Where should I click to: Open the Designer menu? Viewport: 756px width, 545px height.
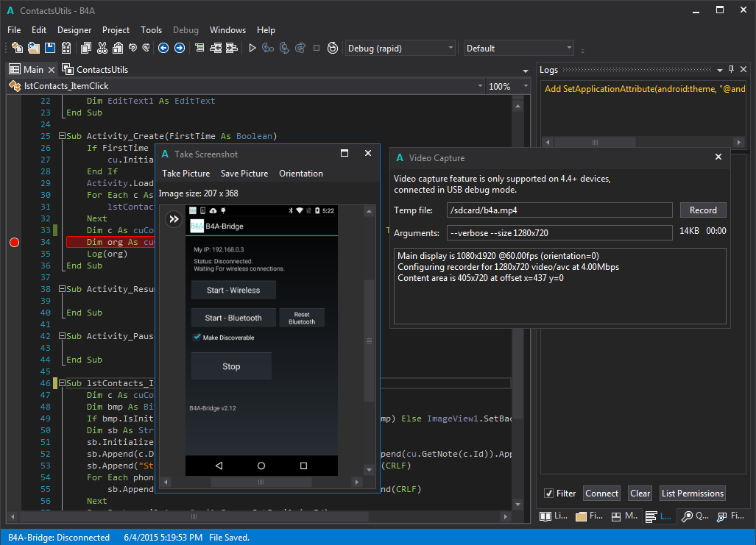pos(74,30)
